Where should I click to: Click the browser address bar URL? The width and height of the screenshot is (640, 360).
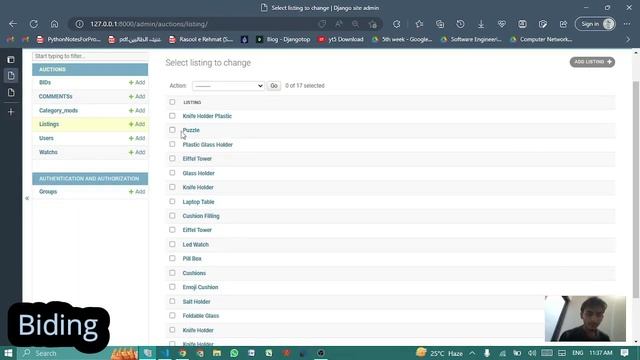point(149,24)
